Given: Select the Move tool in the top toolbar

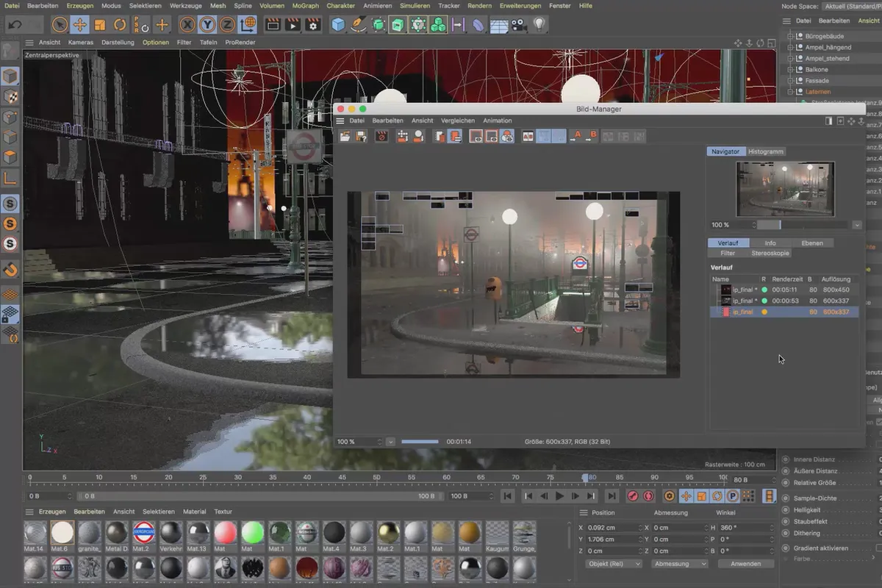Looking at the screenshot, I should click(x=79, y=25).
